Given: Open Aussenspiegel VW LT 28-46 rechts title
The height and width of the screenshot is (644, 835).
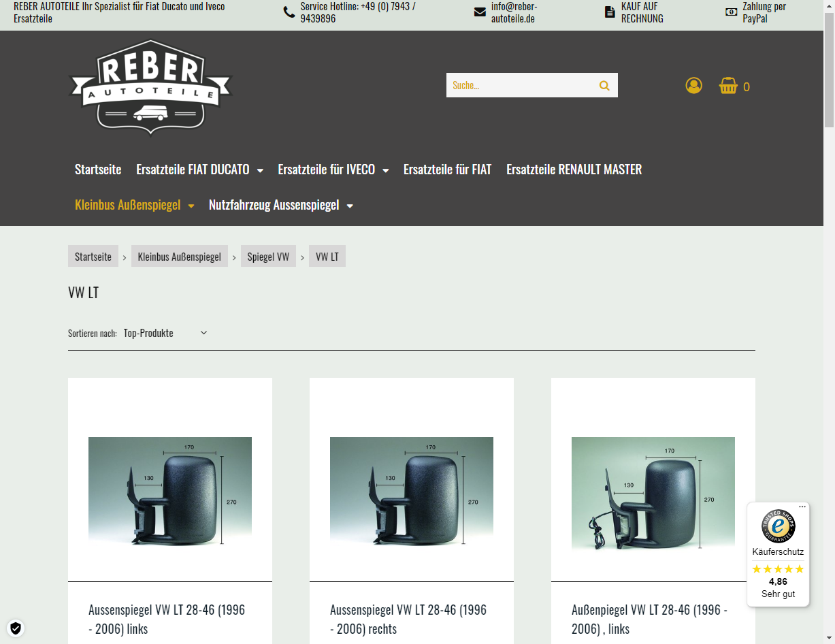Looking at the screenshot, I should pyautogui.click(x=408, y=619).
